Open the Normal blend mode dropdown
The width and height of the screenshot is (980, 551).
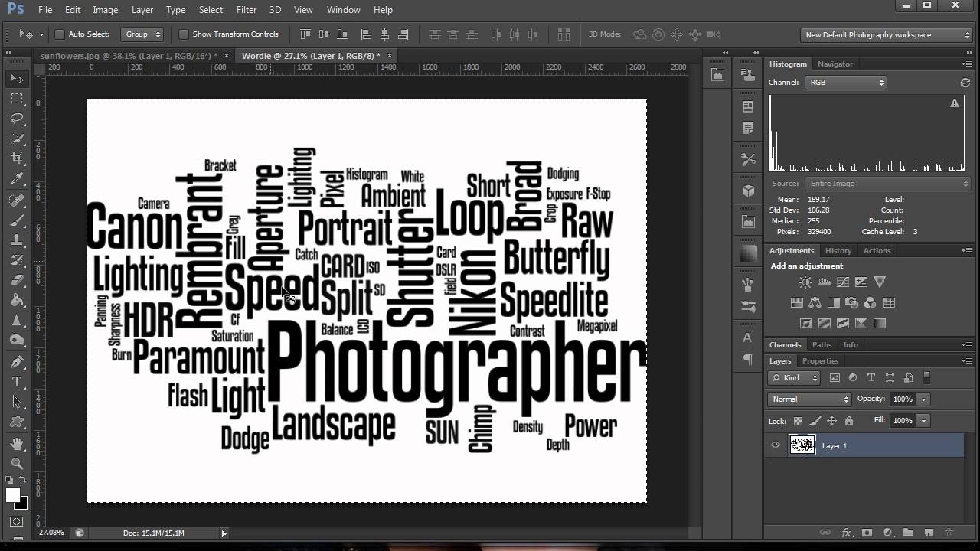(x=809, y=399)
